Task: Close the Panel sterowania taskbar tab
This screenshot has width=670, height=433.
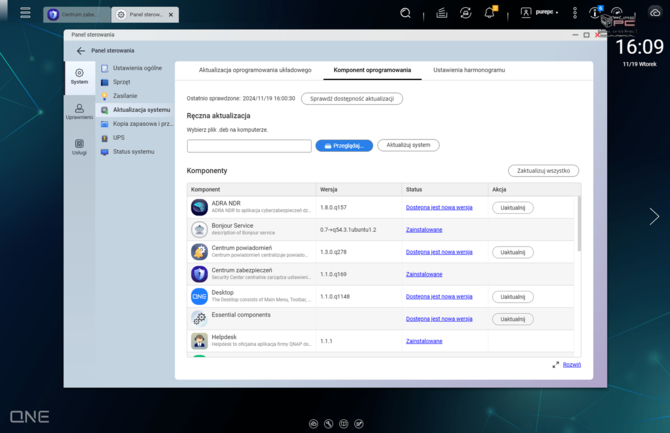Action: coord(171,15)
